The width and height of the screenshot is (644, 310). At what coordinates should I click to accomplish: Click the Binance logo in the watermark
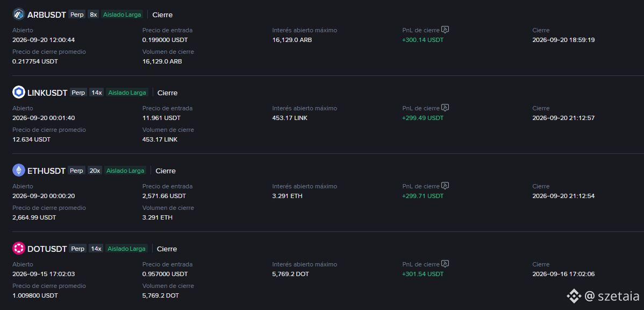click(x=574, y=296)
